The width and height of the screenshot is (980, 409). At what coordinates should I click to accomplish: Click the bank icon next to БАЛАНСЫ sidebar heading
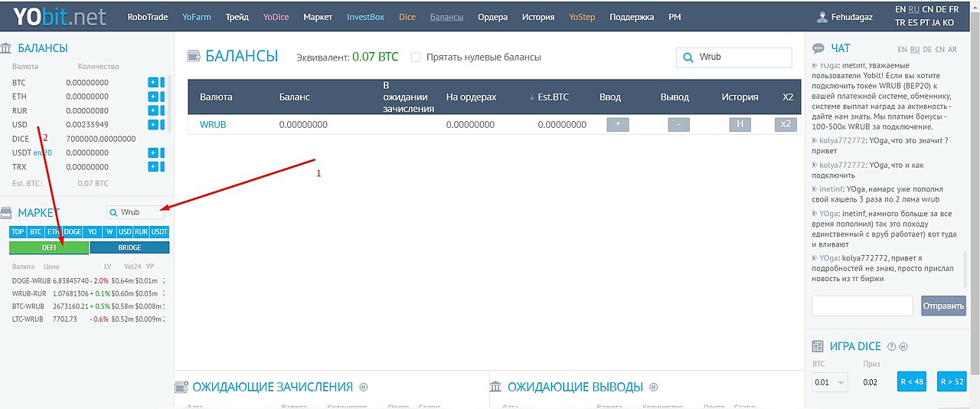(6, 47)
